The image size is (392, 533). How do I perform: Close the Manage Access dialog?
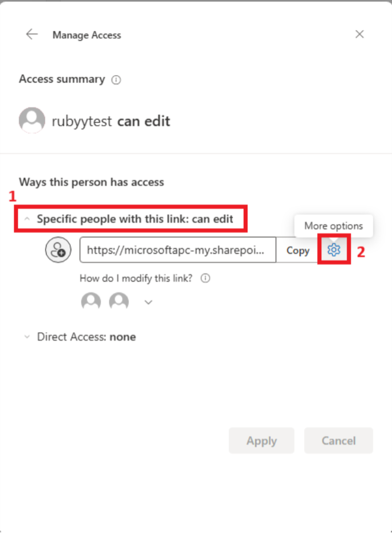click(360, 34)
